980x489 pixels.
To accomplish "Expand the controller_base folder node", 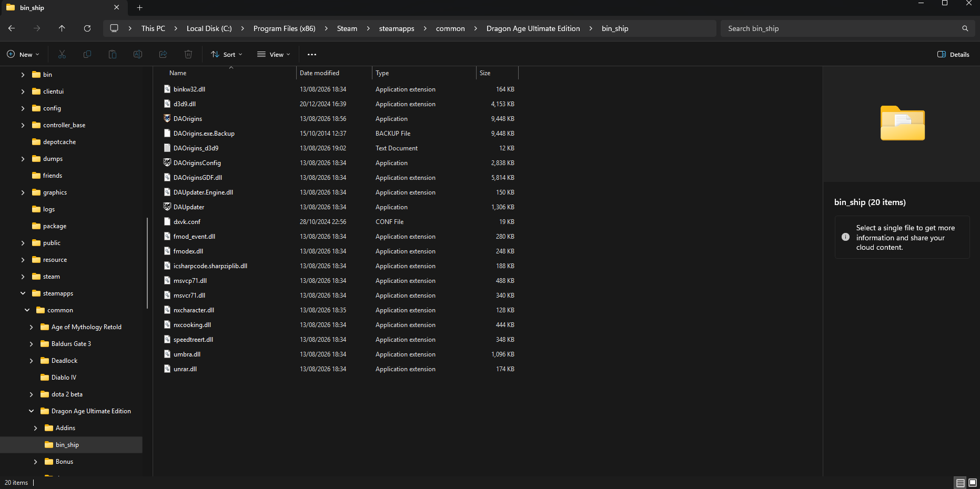I will tap(23, 125).
